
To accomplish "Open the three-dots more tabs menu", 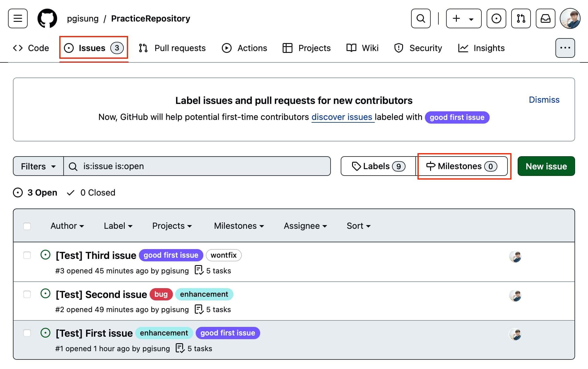I will [x=565, y=48].
